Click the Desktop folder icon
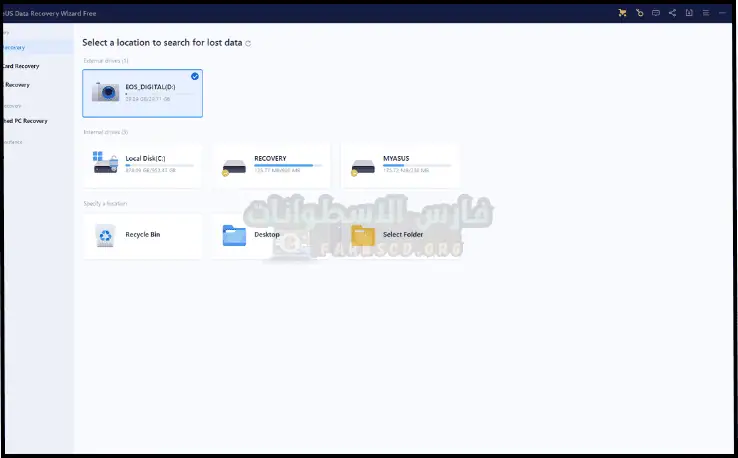Viewport: 738px width, 458px height. tap(234, 235)
